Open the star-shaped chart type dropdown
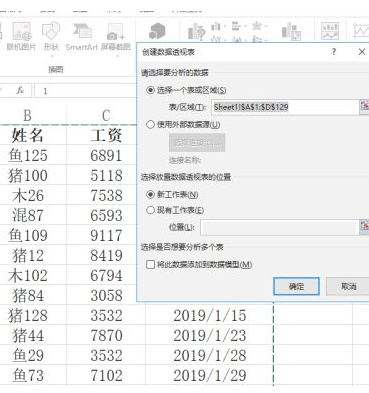369x393 pixels. [259, 26]
